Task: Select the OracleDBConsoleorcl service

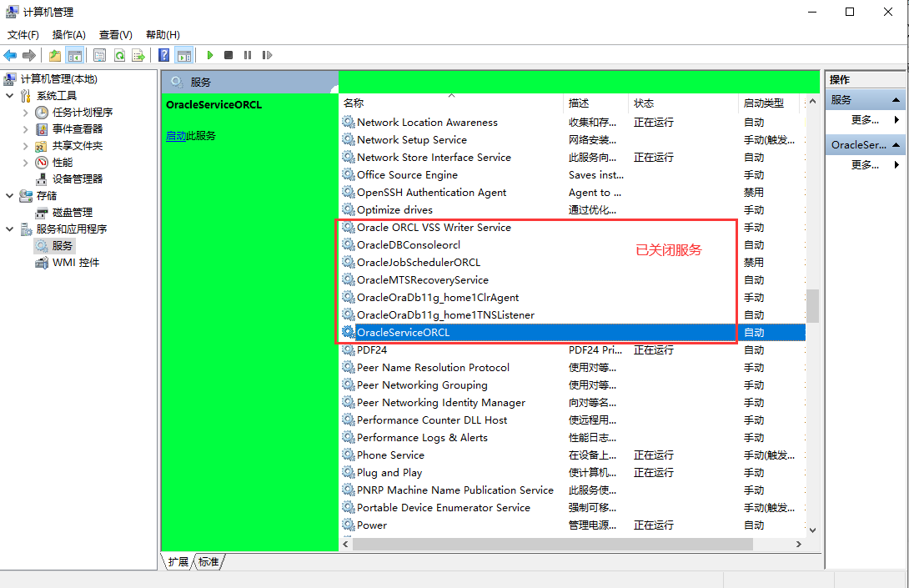Action: click(408, 244)
